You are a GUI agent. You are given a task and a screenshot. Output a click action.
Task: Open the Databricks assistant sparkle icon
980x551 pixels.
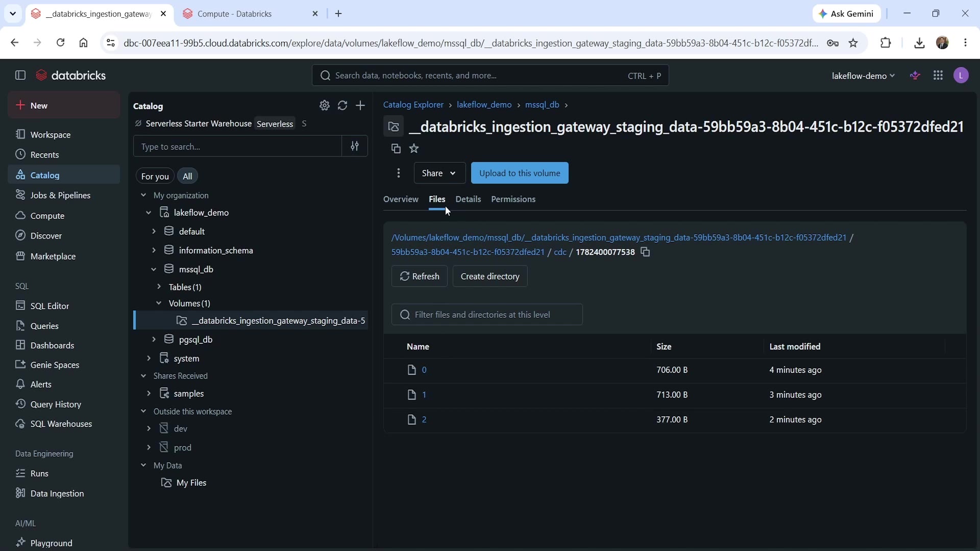coord(915,76)
